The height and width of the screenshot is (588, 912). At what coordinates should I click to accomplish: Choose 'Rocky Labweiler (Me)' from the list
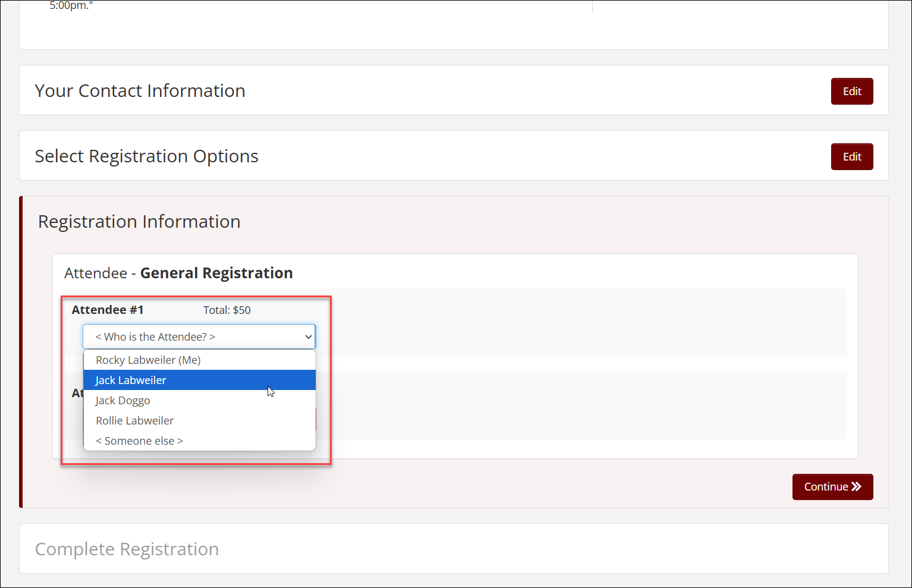[x=148, y=360]
